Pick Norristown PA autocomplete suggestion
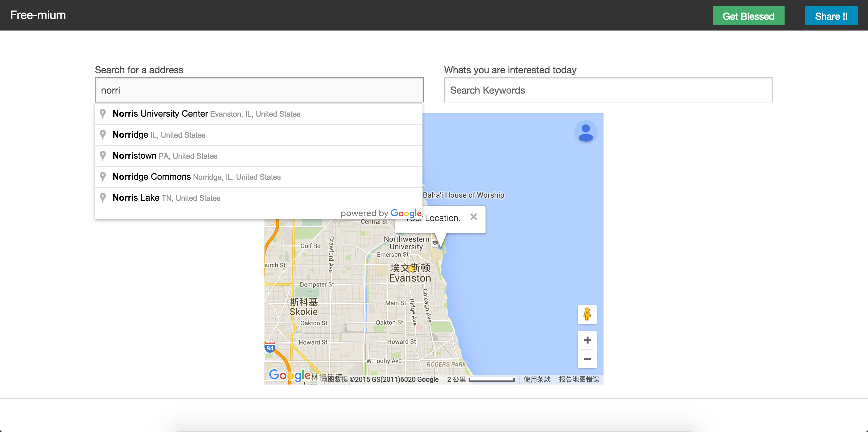Viewport: 868px width, 432px height. [165, 156]
